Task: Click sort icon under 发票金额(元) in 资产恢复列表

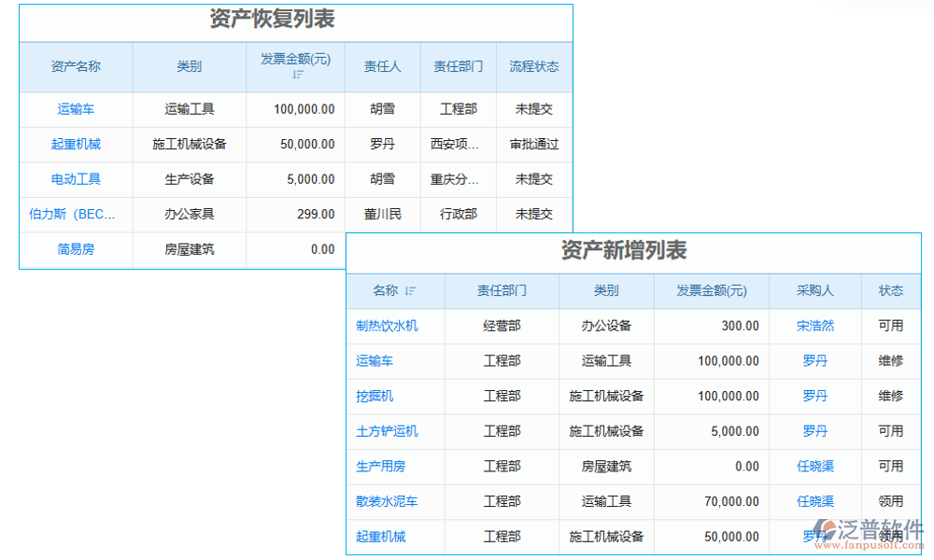Action: point(297,75)
